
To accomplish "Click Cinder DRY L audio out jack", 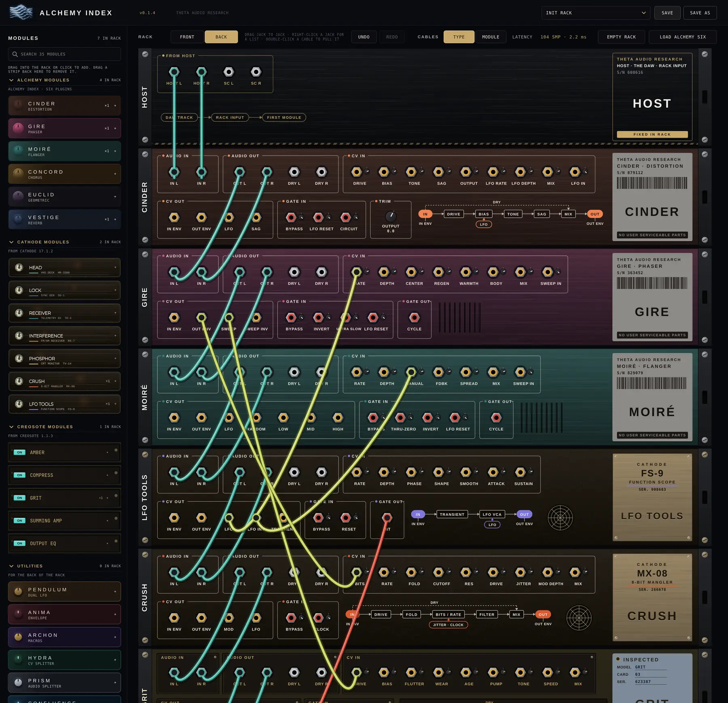I will (294, 172).
